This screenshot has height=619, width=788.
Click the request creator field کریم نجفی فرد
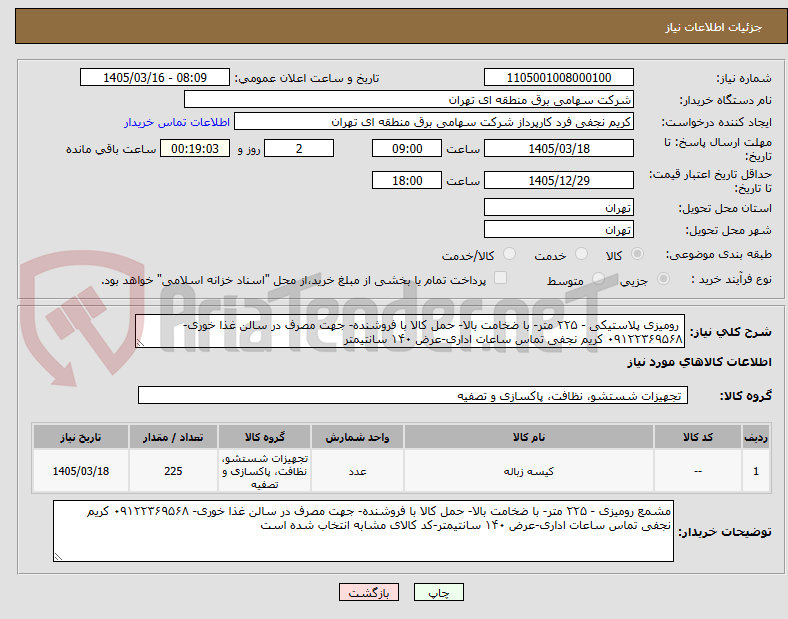tap(434, 122)
